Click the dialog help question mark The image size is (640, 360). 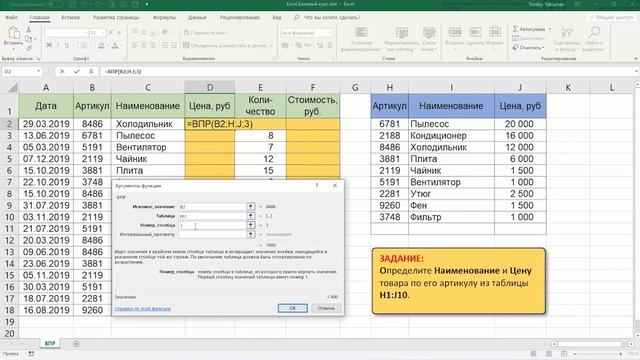[x=317, y=185]
